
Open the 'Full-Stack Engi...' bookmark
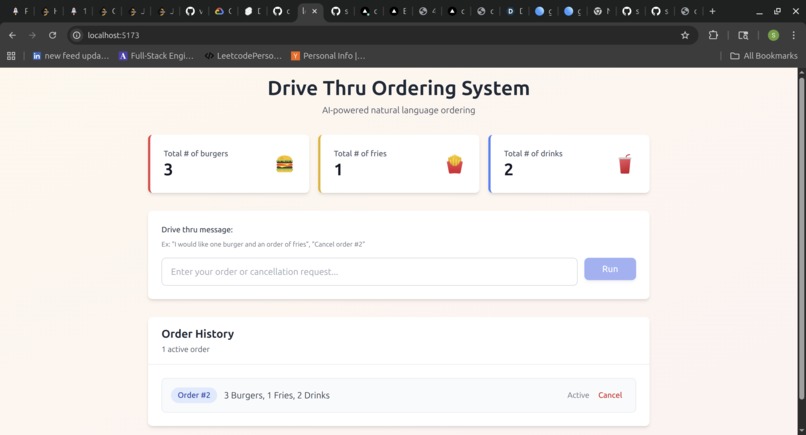point(156,56)
